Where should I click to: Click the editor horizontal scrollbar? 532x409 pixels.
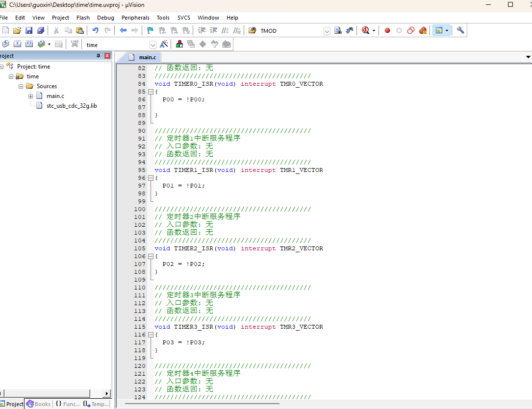pos(202,404)
